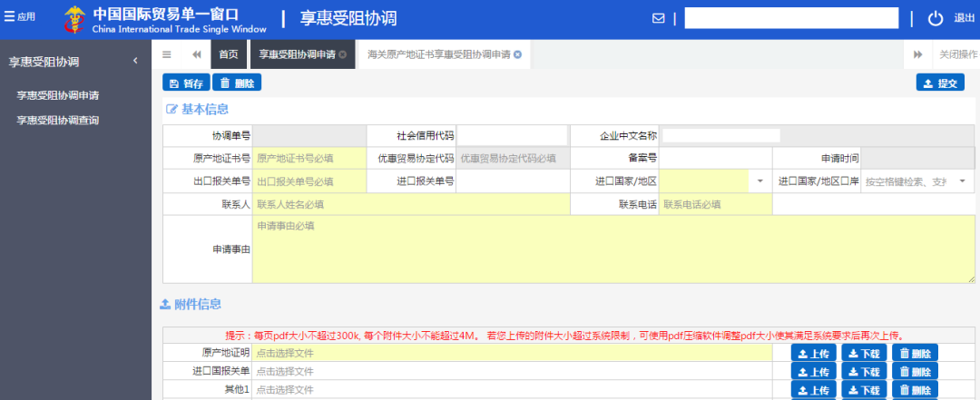This screenshot has height=400, width=980.
Task: Click the 暂存 save button
Action: point(186,83)
